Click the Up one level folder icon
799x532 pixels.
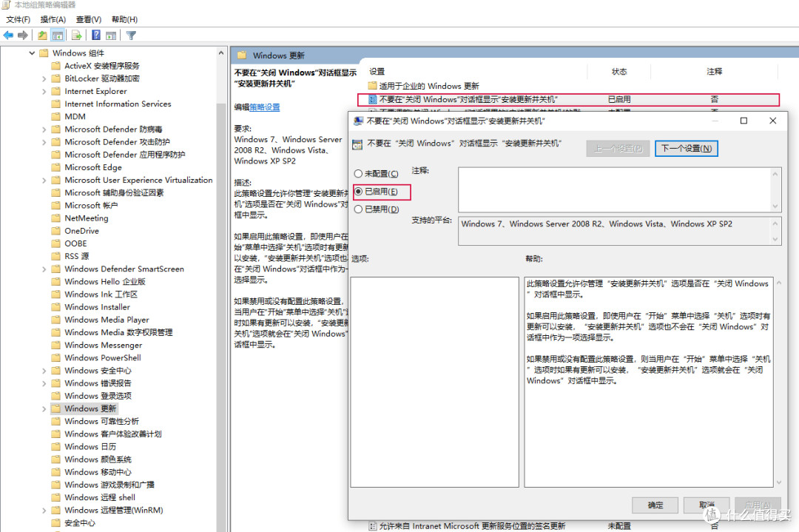coord(42,36)
